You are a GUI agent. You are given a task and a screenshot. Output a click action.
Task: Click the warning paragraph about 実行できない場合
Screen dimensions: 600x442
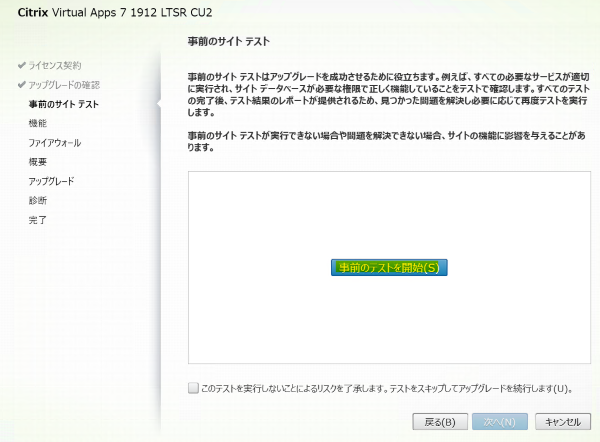(x=386, y=141)
